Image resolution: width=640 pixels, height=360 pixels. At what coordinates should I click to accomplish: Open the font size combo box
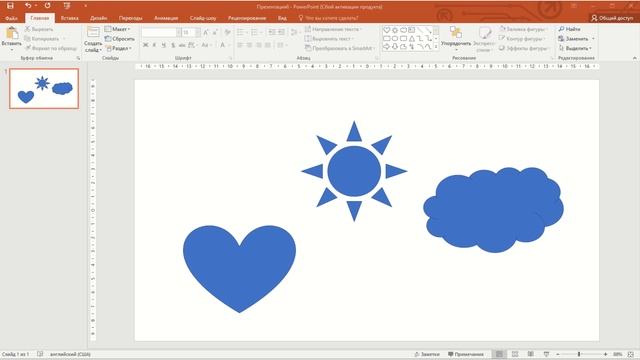[x=191, y=32]
